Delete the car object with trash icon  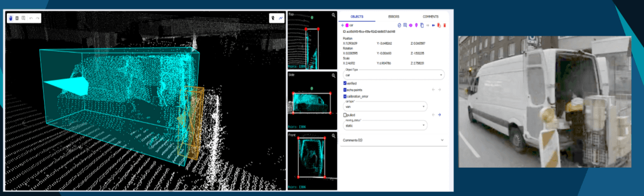coord(445,25)
